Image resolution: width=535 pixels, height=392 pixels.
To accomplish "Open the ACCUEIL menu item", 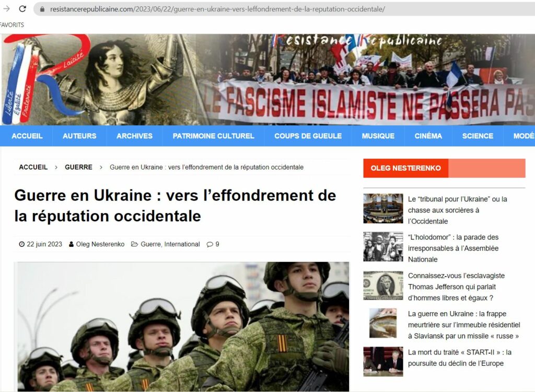I will (27, 136).
